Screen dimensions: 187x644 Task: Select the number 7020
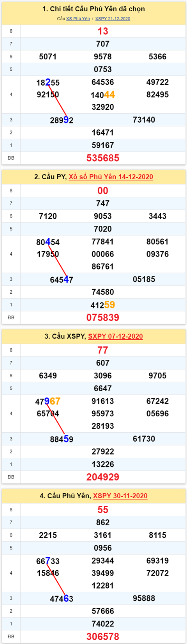pos(103,229)
